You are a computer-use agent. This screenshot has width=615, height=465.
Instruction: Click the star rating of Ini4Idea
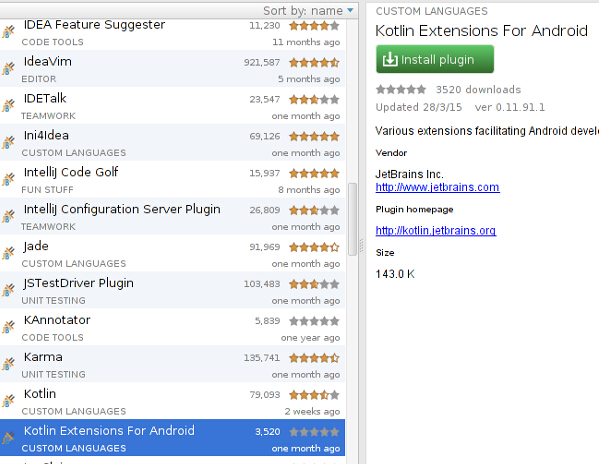pos(314,136)
